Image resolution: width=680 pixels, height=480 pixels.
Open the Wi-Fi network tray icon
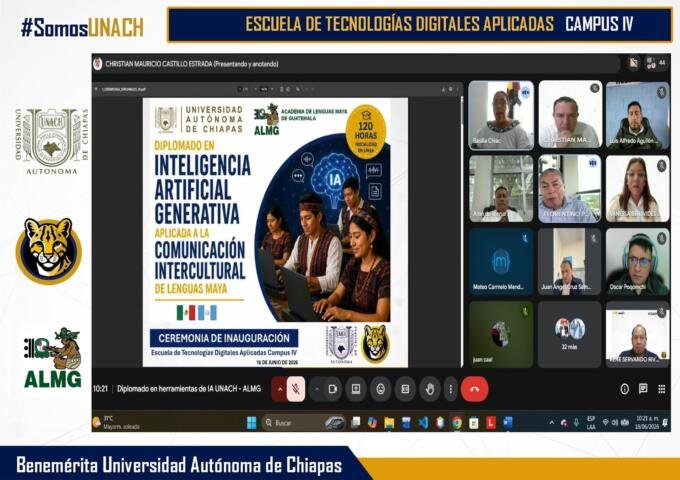[x=605, y=423]
